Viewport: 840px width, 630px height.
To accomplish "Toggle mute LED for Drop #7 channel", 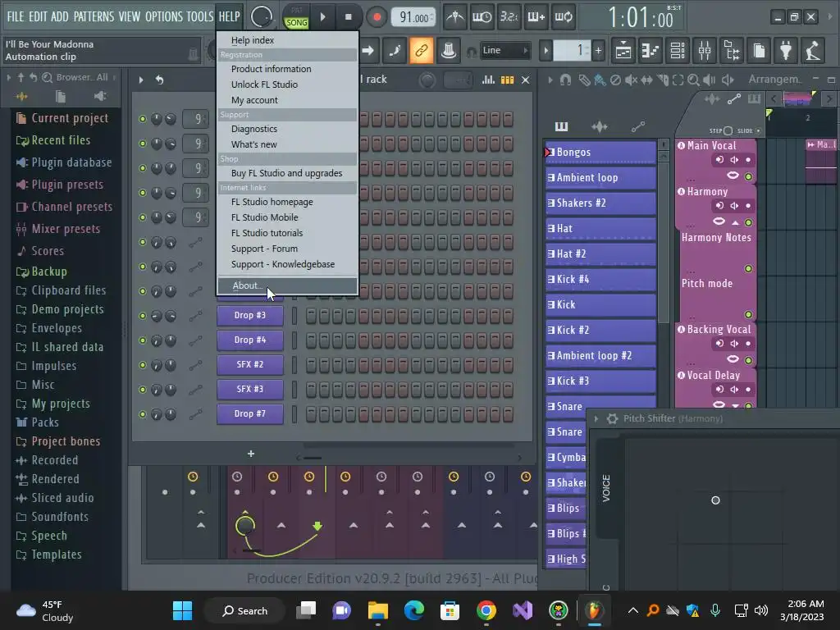I will pos(143,414).
